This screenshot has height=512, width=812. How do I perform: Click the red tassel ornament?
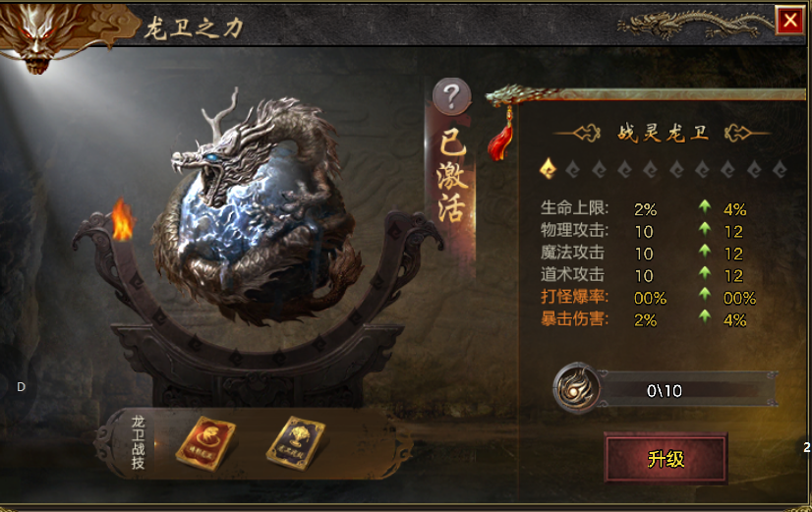pos(501,136)
